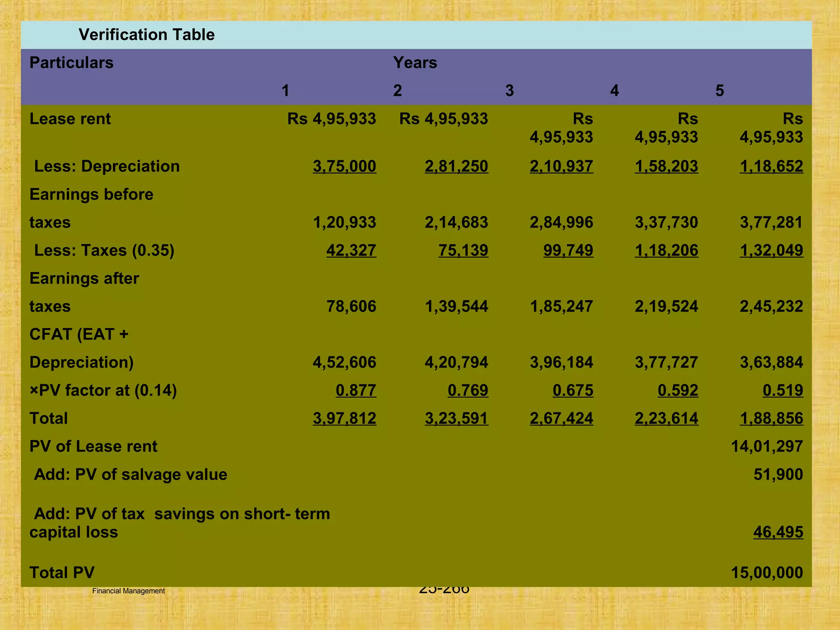Click depreciation value 2,81,250
Image resolution: width=840 pixels, height=630 pixels.
pyautogui.click(x=457, y=166)
